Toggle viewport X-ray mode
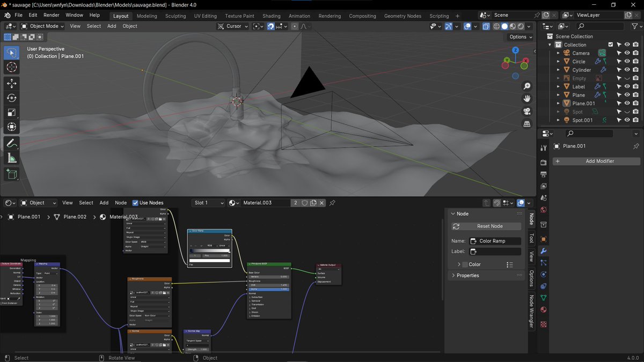644x362 pixels. (486, 26)
